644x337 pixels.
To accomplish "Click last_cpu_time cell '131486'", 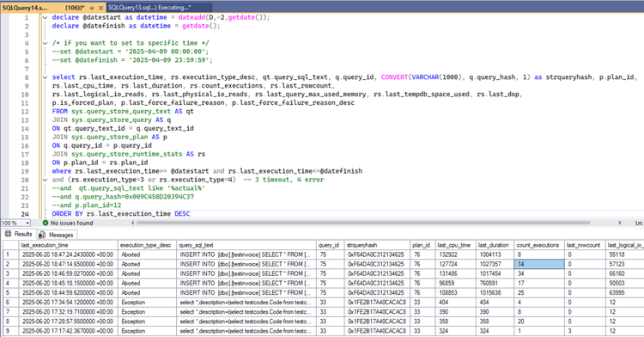I will [455, 273].
